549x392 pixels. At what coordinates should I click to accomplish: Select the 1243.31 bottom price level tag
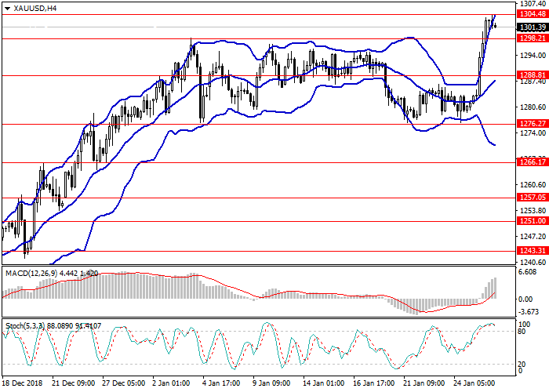click(529, 251)
